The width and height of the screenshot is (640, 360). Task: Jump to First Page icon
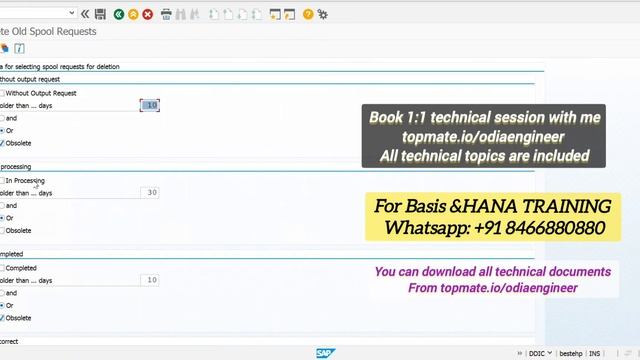[x=213, y=15]
